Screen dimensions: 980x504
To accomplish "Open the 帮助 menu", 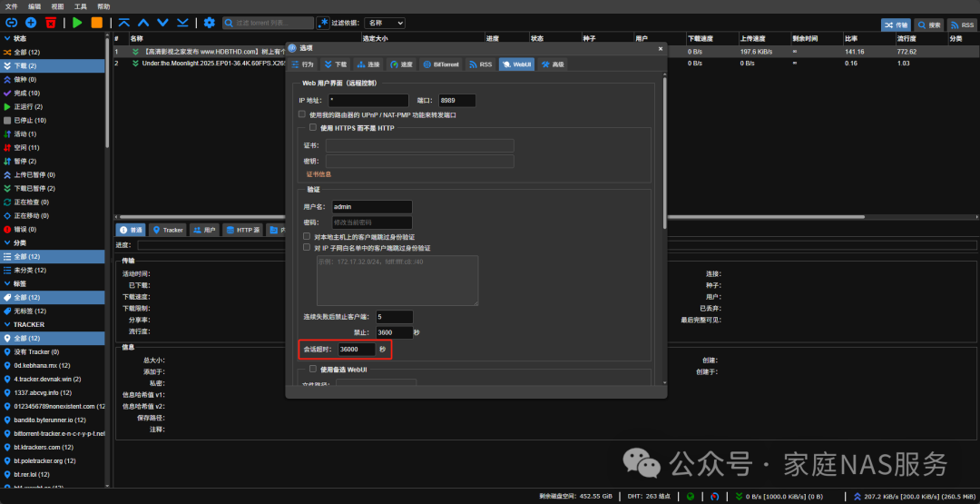I will tap(103, 6).
